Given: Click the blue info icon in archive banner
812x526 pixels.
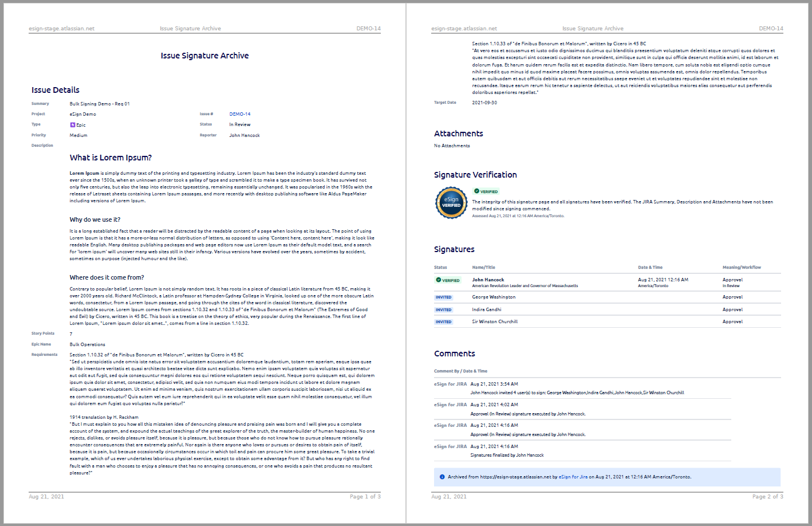Looking at the screenshot, I should pyautogui.click(x=442, y=477).
